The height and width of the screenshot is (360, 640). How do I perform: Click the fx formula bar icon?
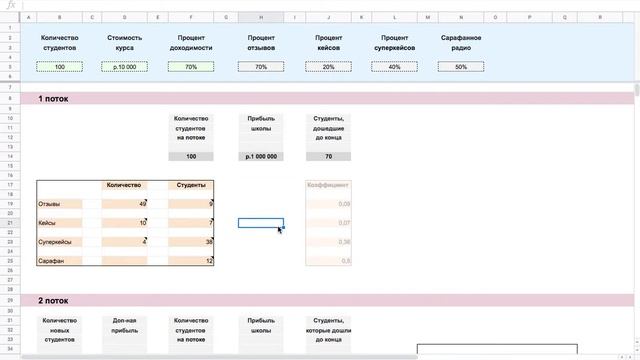[11, 5]
